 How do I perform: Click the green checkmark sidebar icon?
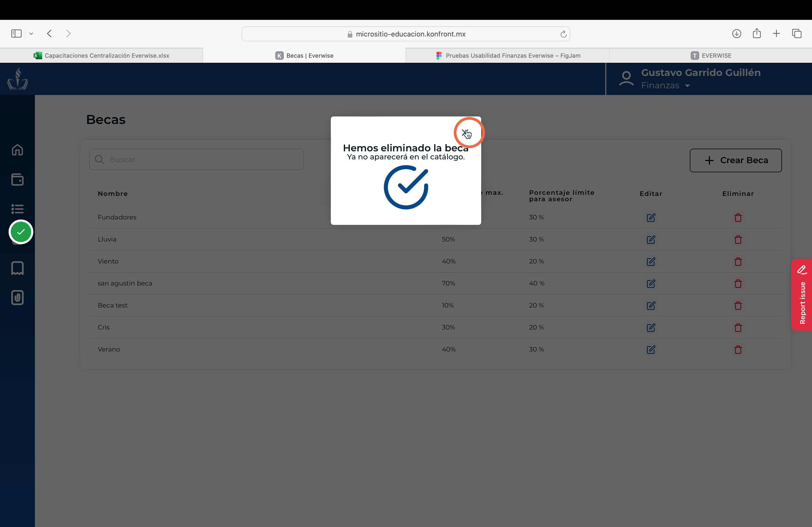[21, 232]
